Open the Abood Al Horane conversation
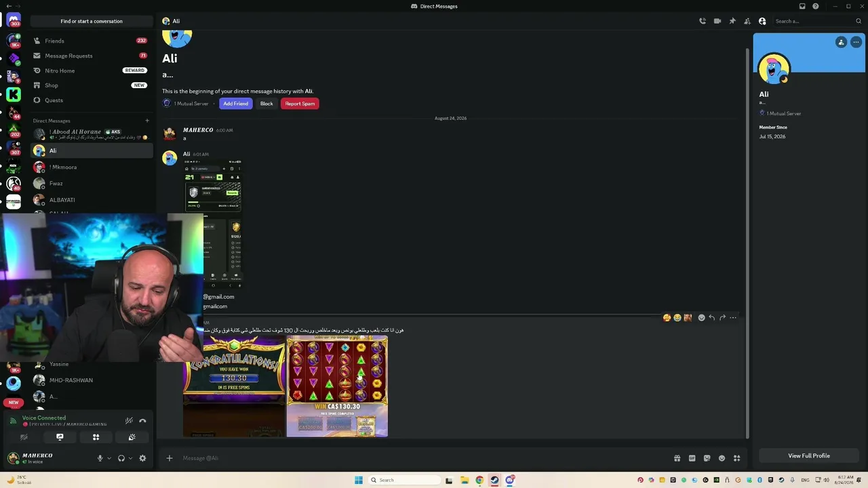This screenshot has width=868, height=488. (x=92, y=134)
